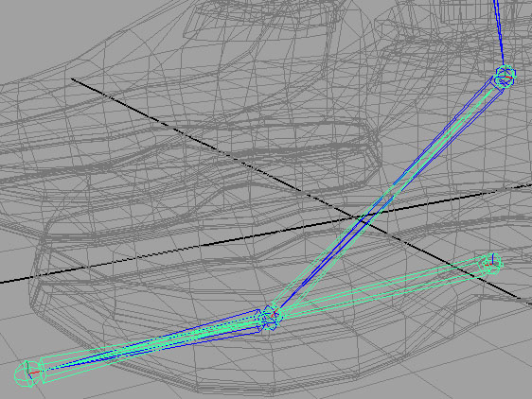
Task: Select the upper joint sphere beneath the vertical bone
Action: click(505, 77)
